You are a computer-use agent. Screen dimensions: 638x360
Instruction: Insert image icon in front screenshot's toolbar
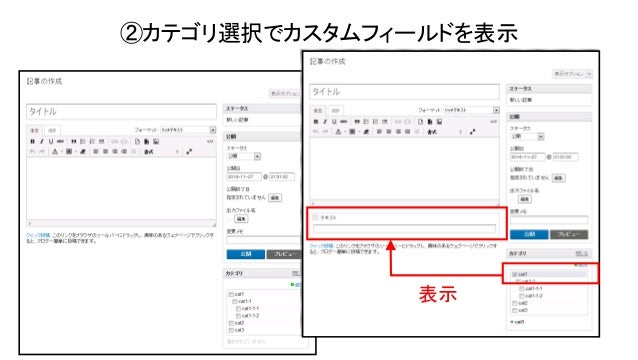[x=439, y=122]
